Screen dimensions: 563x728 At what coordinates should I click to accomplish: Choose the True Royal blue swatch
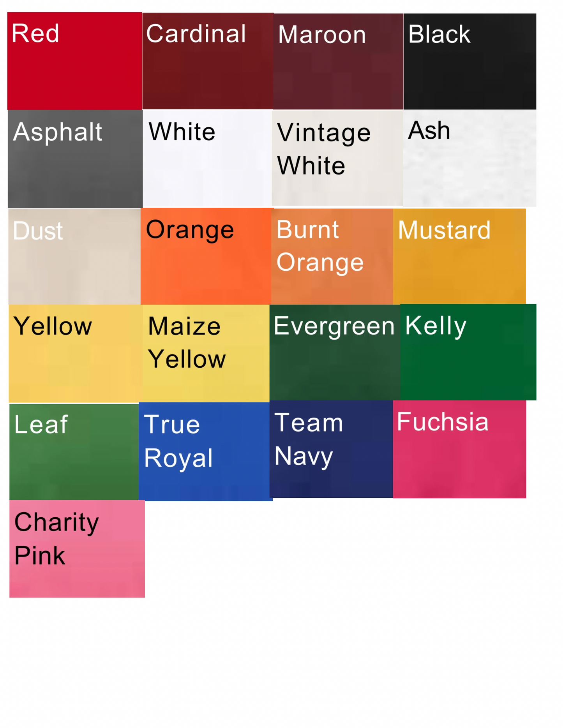click(205, 452)
